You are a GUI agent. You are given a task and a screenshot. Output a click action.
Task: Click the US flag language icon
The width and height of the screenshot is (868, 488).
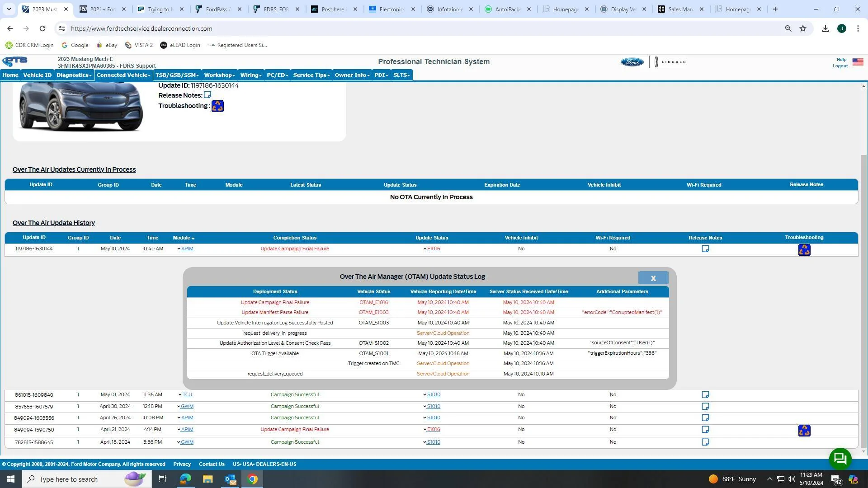point(858,62)
